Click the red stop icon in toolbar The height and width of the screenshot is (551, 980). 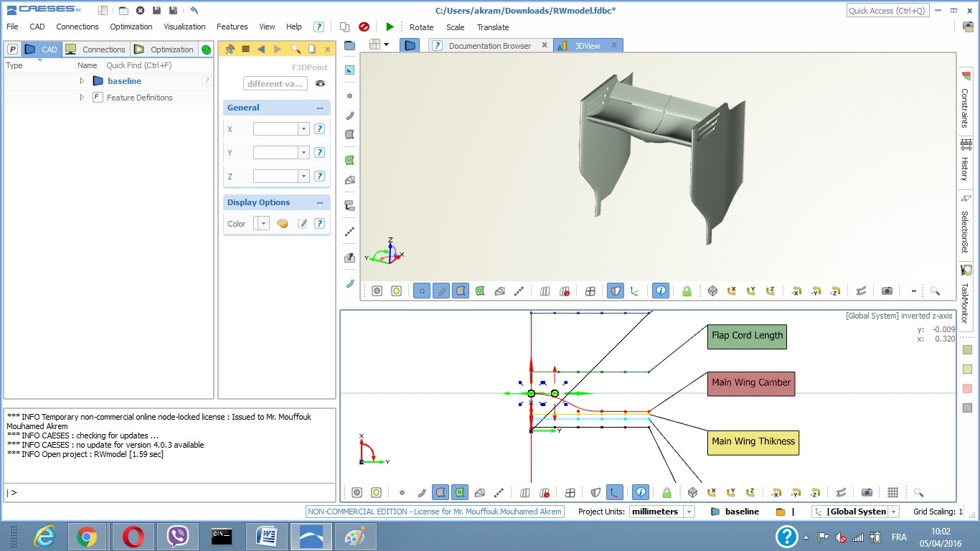364,27
